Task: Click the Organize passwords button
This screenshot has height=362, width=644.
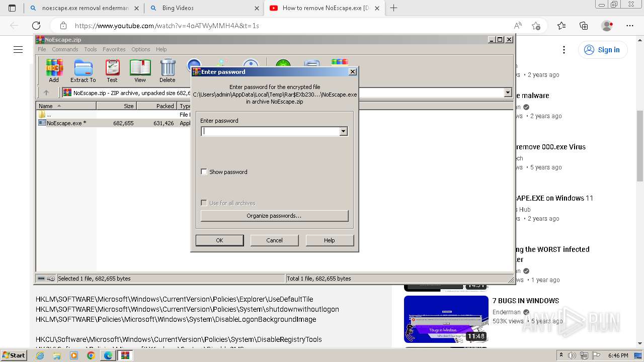Action: click(274, 216)
